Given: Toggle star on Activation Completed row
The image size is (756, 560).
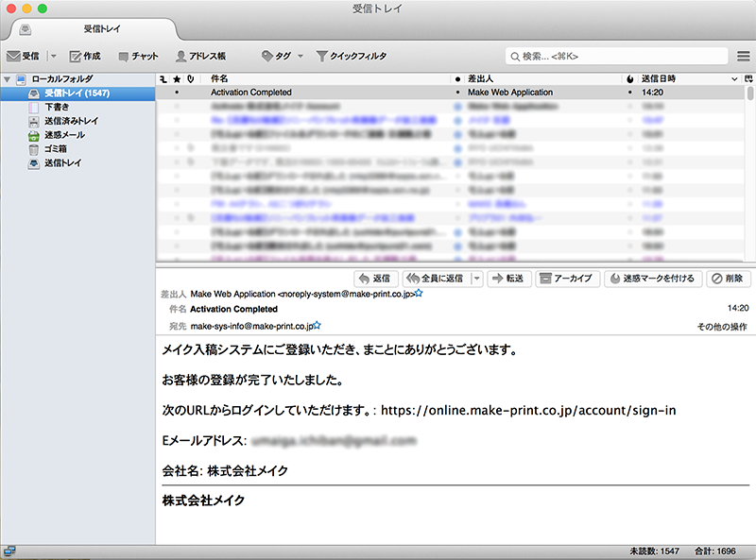Looking at the screenshot, I should [177, 93].
